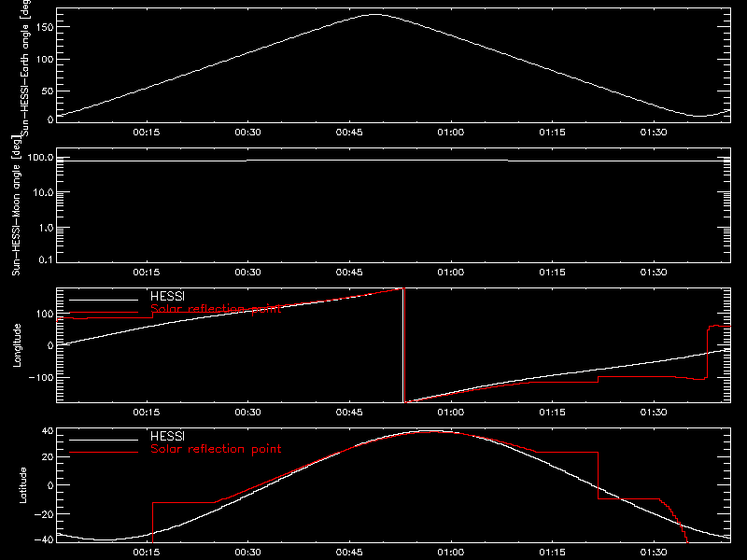
Task: Click 100.0 tick on Moon angle axis
Action: (x=40, y=157)
